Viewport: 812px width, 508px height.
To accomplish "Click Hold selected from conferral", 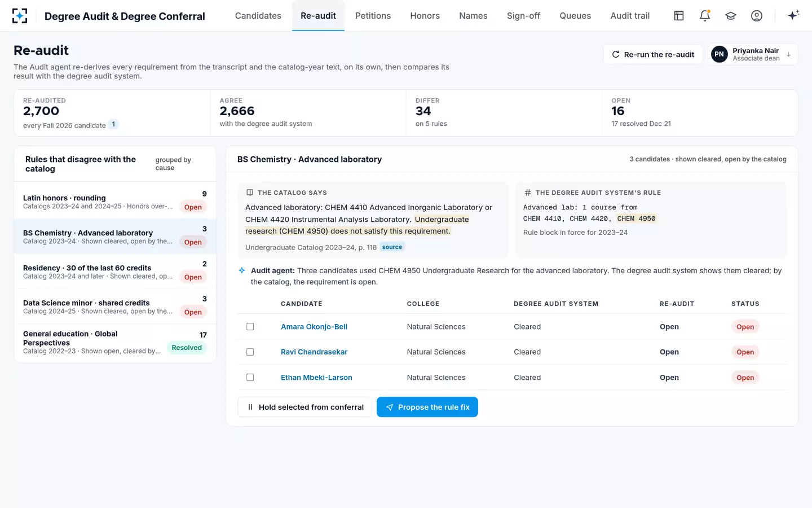I will tap(304, 407).
